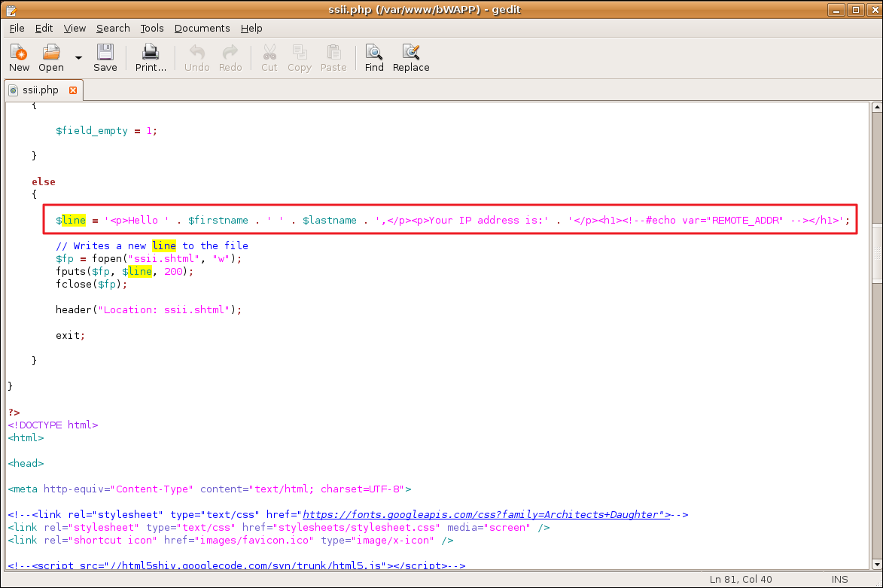The image size is (883, 588).
Task: Click the fclose($fp); line
Action: [91, 284]
